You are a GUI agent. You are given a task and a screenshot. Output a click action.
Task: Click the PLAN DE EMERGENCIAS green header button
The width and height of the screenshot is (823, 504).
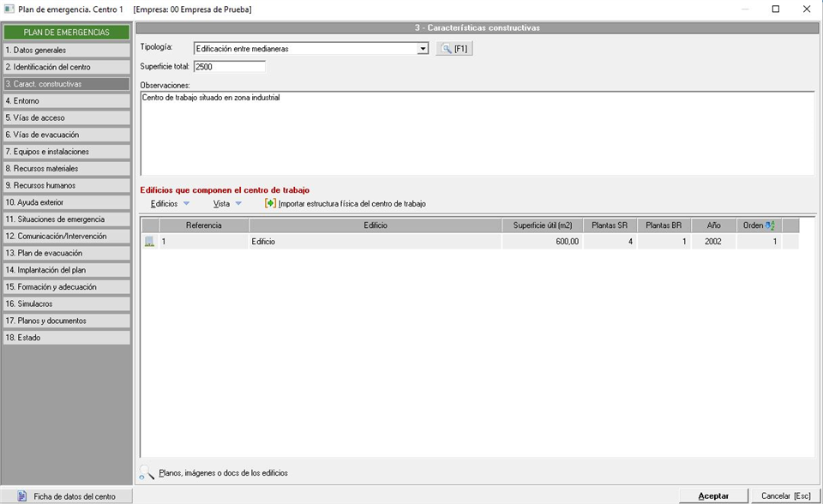tap(67, 33)
